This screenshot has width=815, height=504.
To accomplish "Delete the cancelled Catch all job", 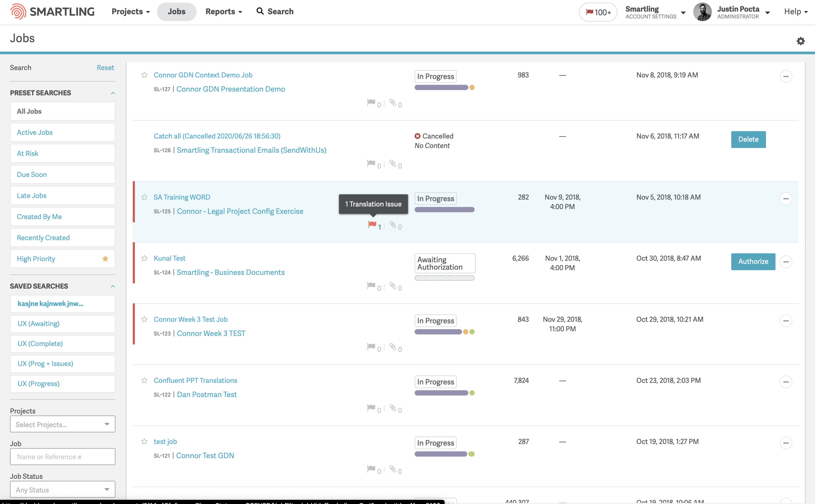I will (748, 139).
